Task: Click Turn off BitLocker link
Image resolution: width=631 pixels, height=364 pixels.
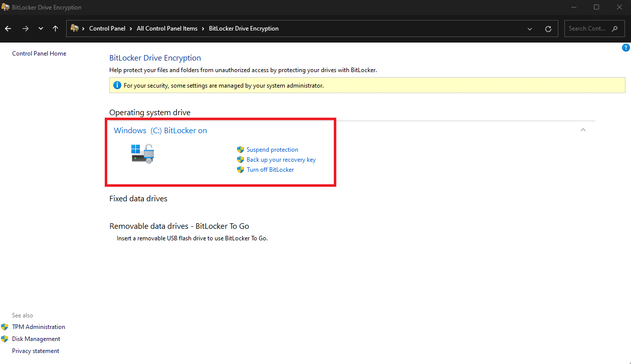Action: (x=270, y=170)
